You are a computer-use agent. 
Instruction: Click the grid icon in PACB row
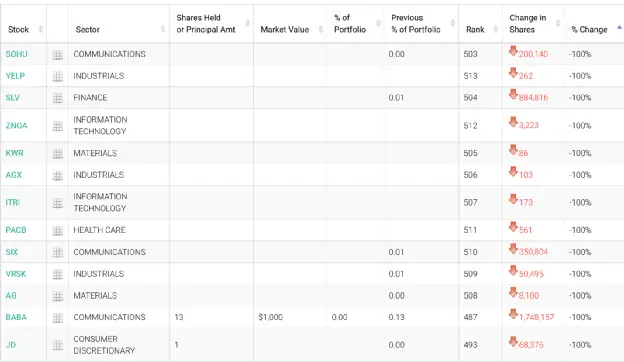[x=58, y=230]
